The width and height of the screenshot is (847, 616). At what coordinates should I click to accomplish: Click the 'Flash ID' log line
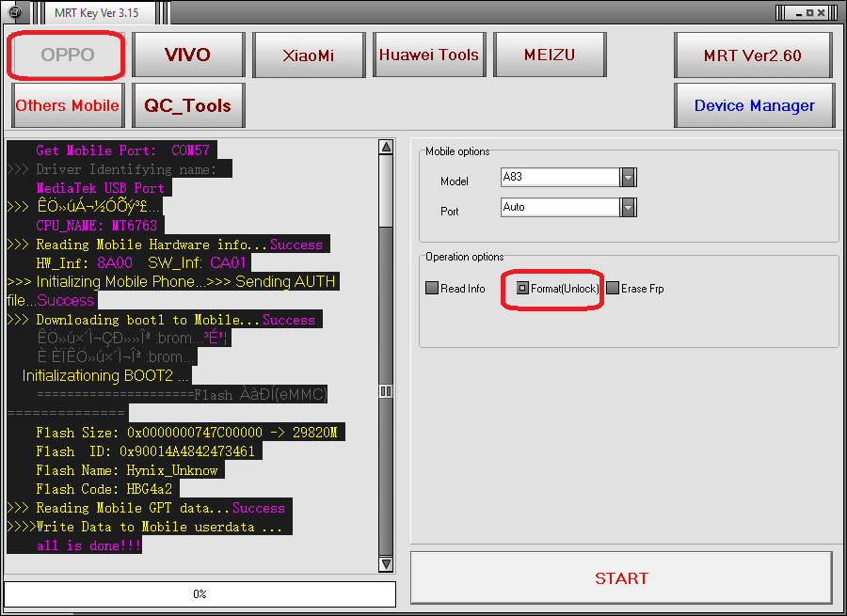pos(145,451)
